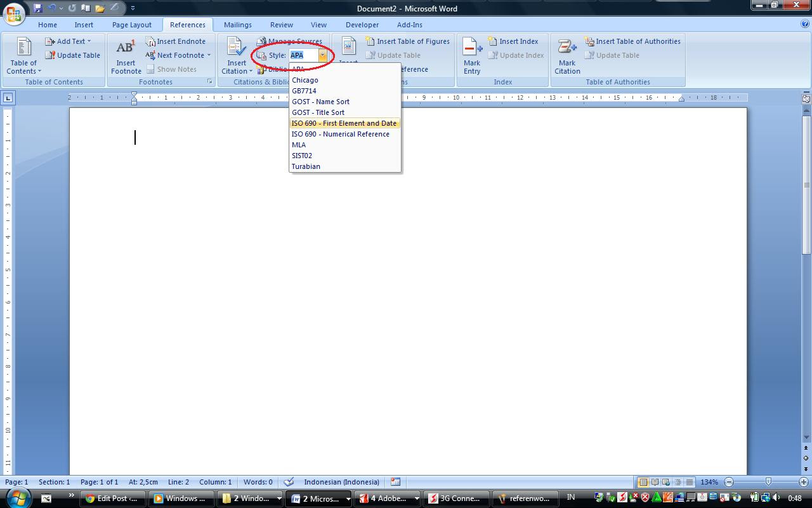The width and height of the screenshot is (812, 508).
Task: Click the tab selector L icon by ruler
Action: (8, 98)
